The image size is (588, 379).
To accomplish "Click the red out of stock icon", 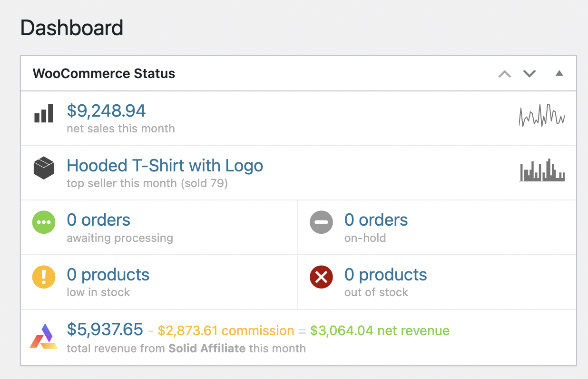I will [x=322, y=277].
